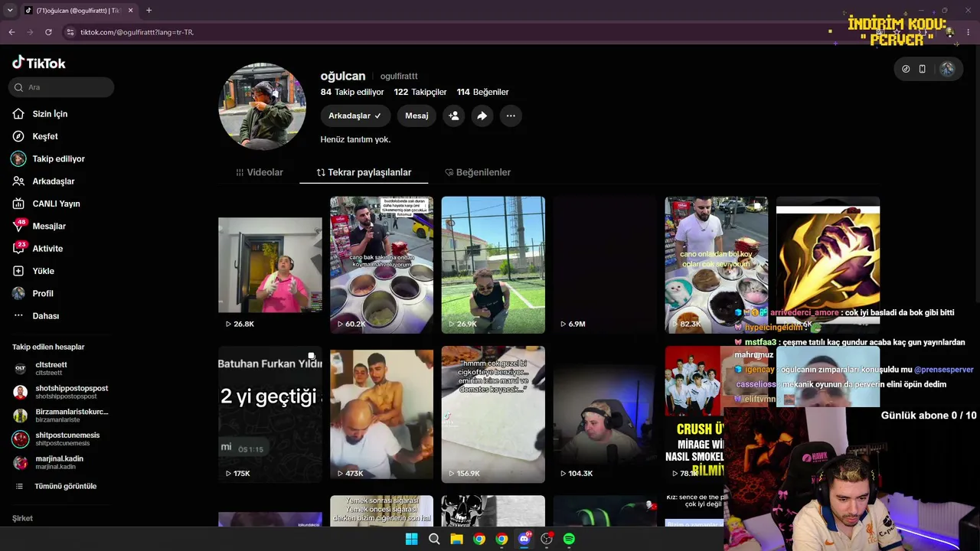Open video with 60.2K views
980x551 pixels.
tap(381, 265)
